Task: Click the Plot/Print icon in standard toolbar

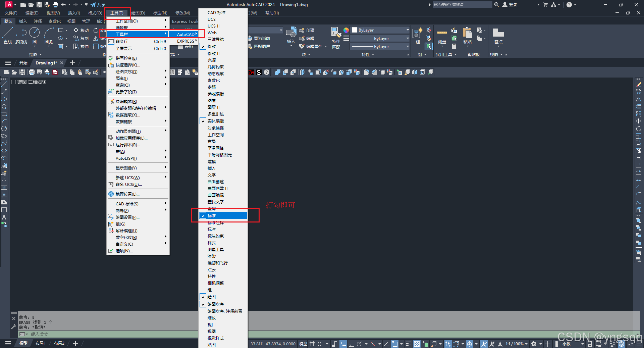Action: (x=32, y=72)
